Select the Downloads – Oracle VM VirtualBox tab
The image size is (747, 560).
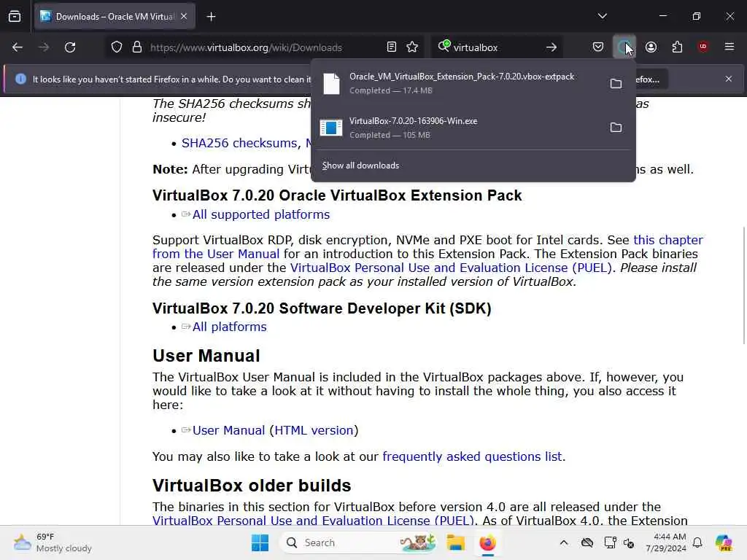(x=115, y=17)
